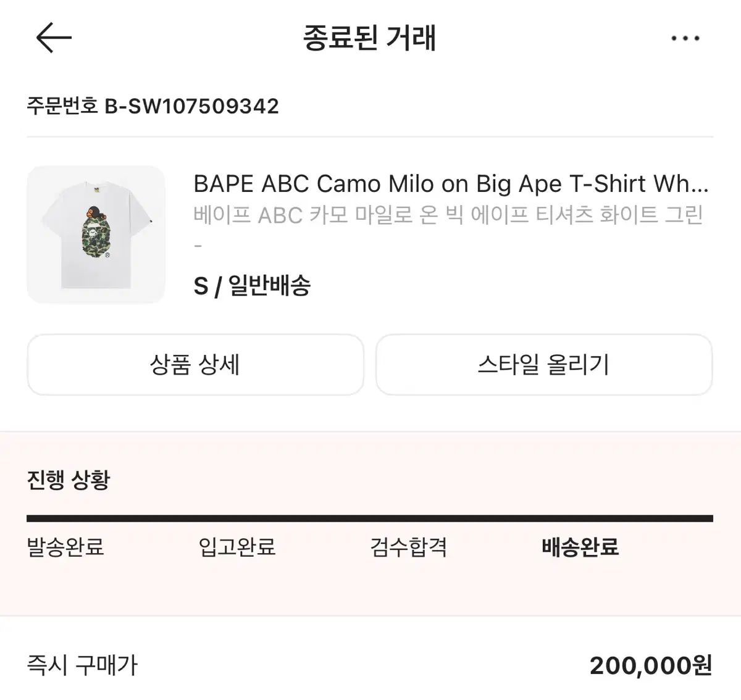This screenshot has height=700, width=741.
Task: Select the 배송완료 progress step
Action: [x=580, y=547]
